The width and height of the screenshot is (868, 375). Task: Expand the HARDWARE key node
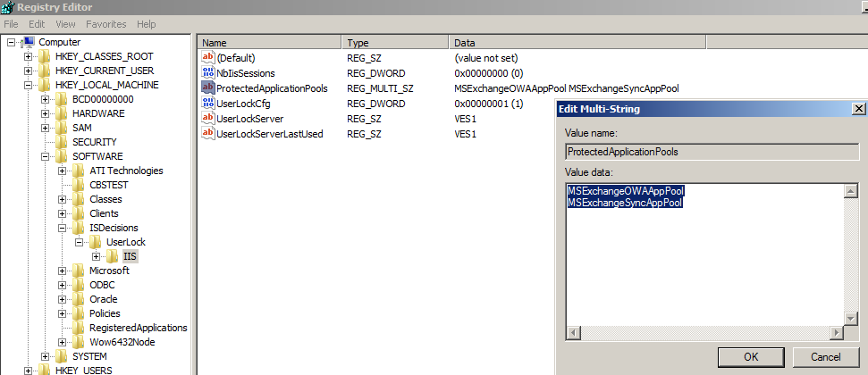coord(45,114)
